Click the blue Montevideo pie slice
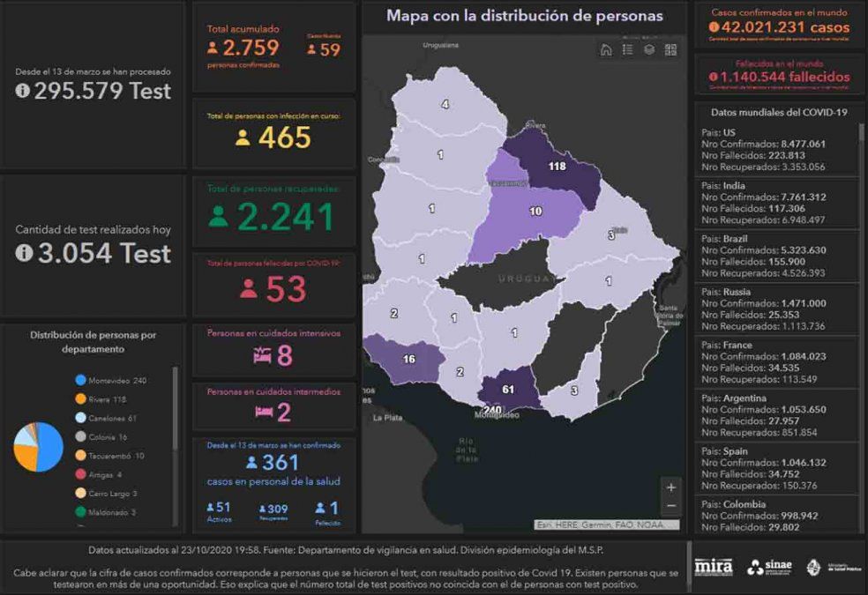 point(49,448)
